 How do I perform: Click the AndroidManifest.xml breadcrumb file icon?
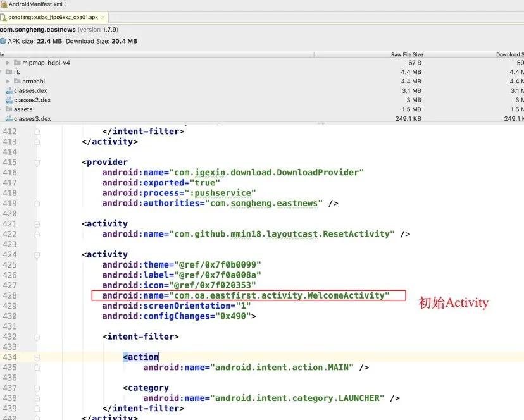pos(4,4)
